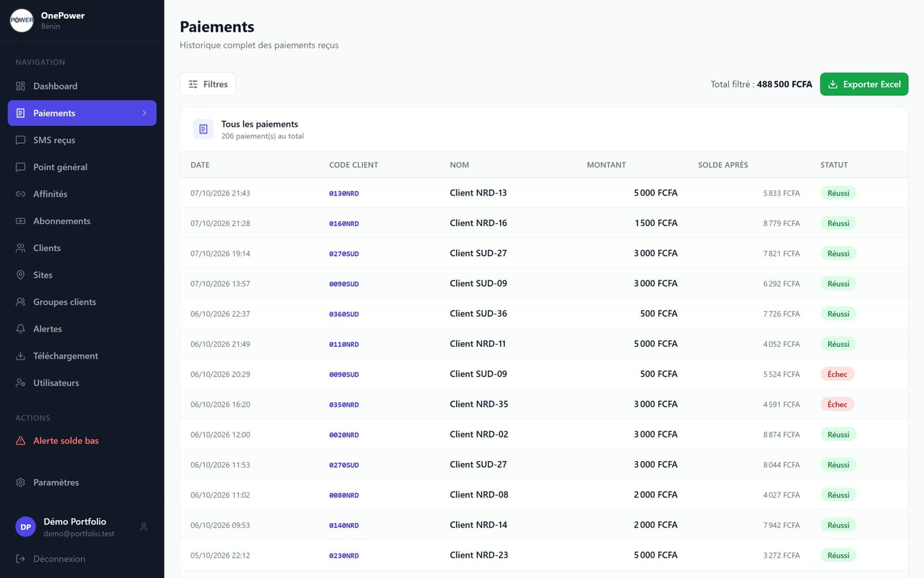Click the 1 500 FCFA amount

pos(656,223)
